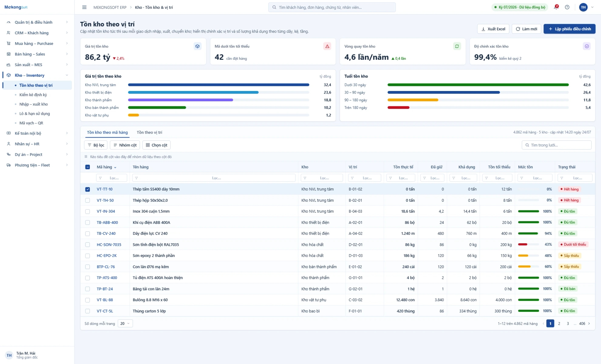The width and height of the screenshot is (601, 364).
Task: Click the search magnifier icon in top bar
Action: tap(274, 7)
